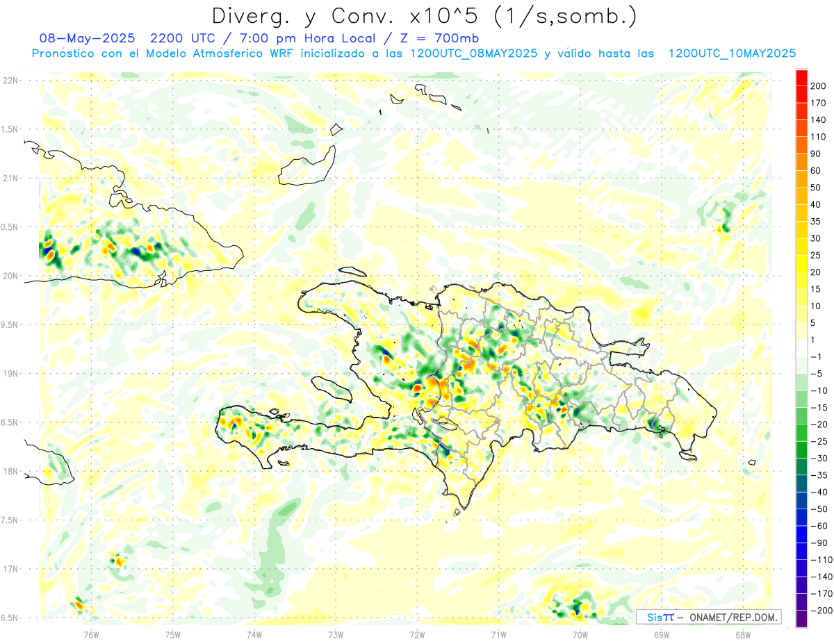Click the "0.5N" latitude label
Image resolution: width=834 pixels, height=644 pixels.
pos(10,227)
